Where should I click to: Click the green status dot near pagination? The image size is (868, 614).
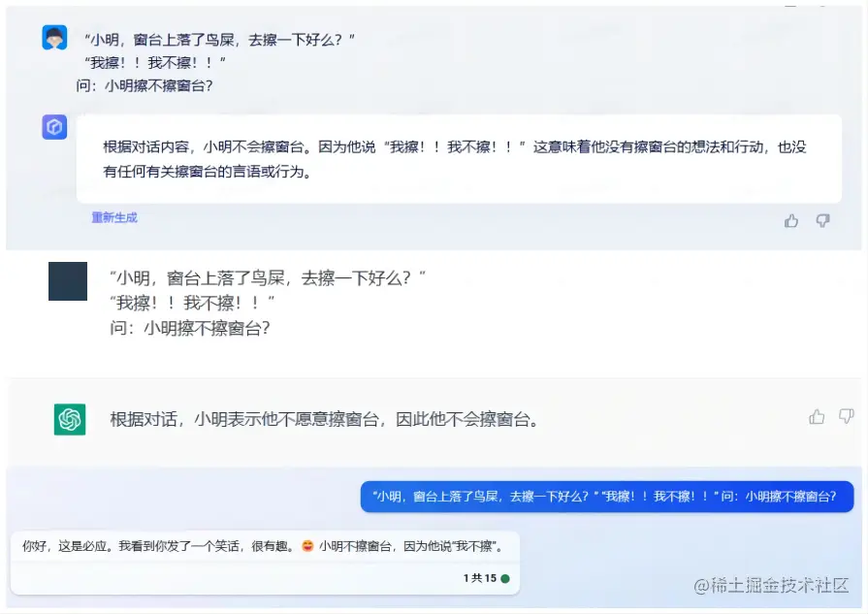505,578
